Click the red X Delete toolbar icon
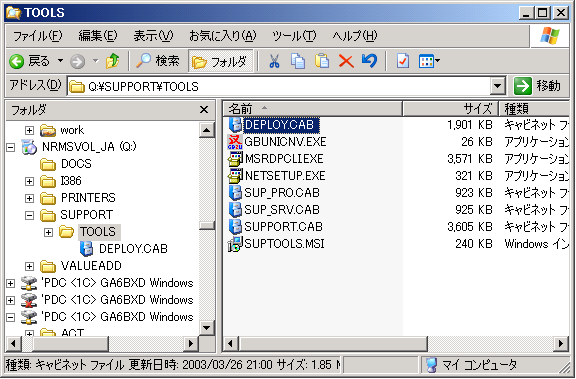This screenshot has width=576, height=379. click(346, 61)
